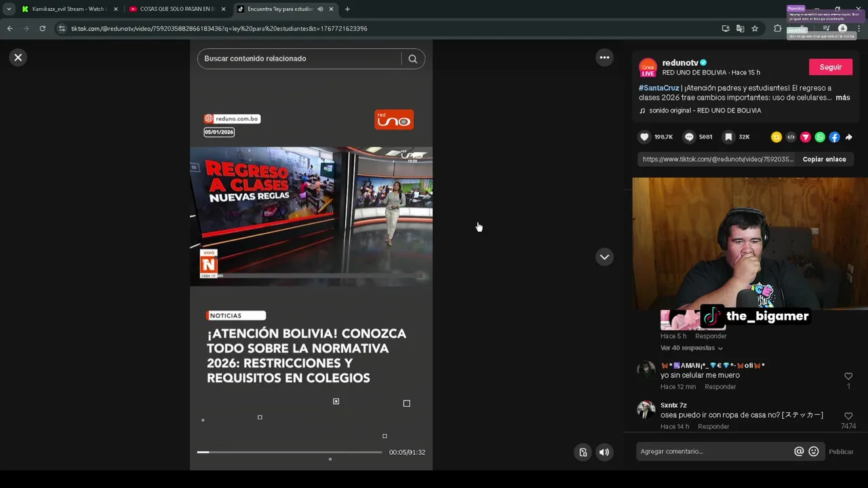This screenshot has width=868, height=488.
Task: Open comments via speech bubble icon
Action: [x=689, y=137]
